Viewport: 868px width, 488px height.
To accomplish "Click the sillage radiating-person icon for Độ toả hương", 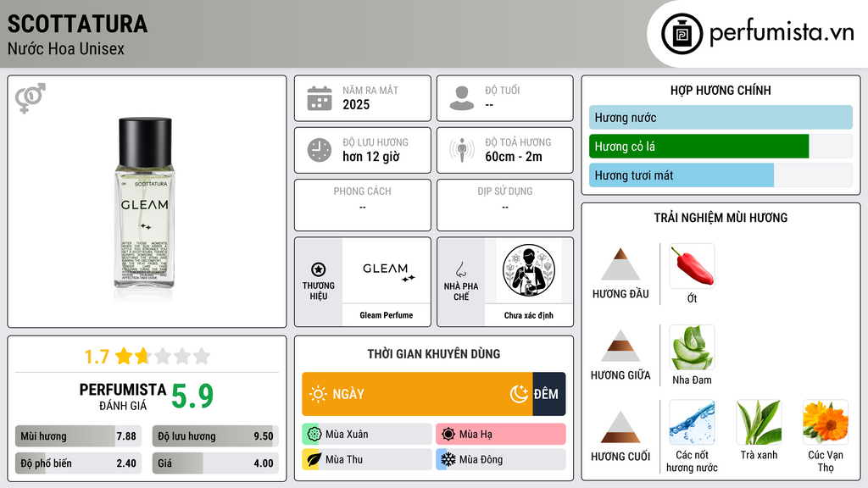I will click(462, 150).
